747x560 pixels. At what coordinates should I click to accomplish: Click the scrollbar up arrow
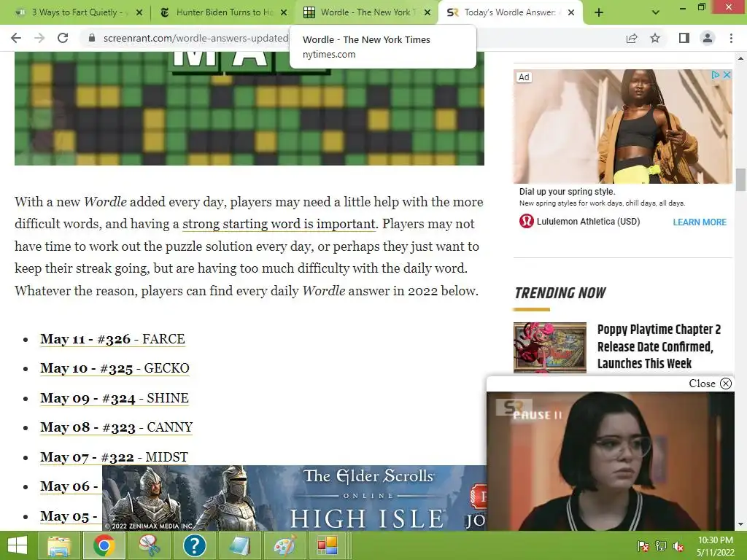(x=740, y=58)
